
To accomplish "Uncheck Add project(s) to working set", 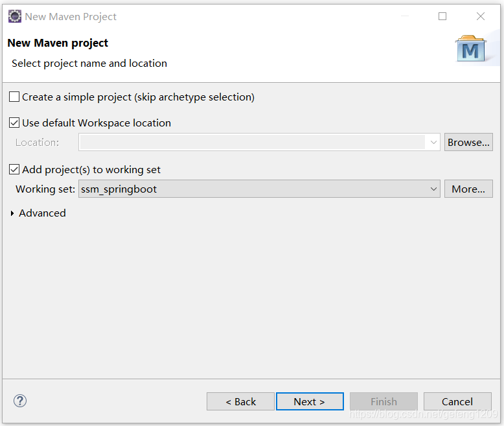I will [x=14, y=170].
